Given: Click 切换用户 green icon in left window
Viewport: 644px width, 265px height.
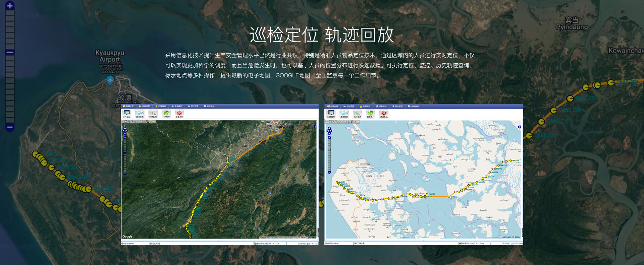Looking at the screenshot, I should tap(166, 113).
